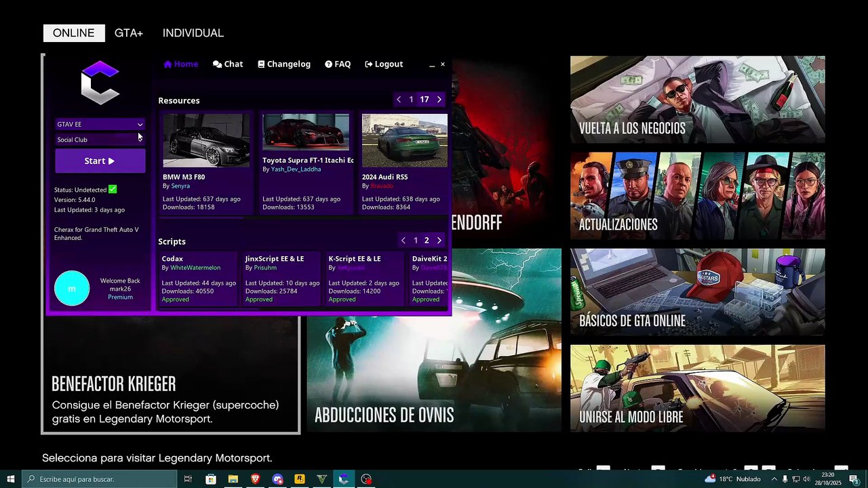
Task: Open the Social Club platform dropdown
Action: coord(100,140)
